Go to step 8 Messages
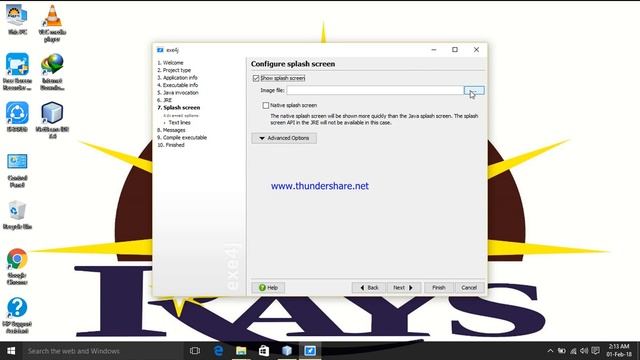The image size is (640, 360). tap(171, 130)
